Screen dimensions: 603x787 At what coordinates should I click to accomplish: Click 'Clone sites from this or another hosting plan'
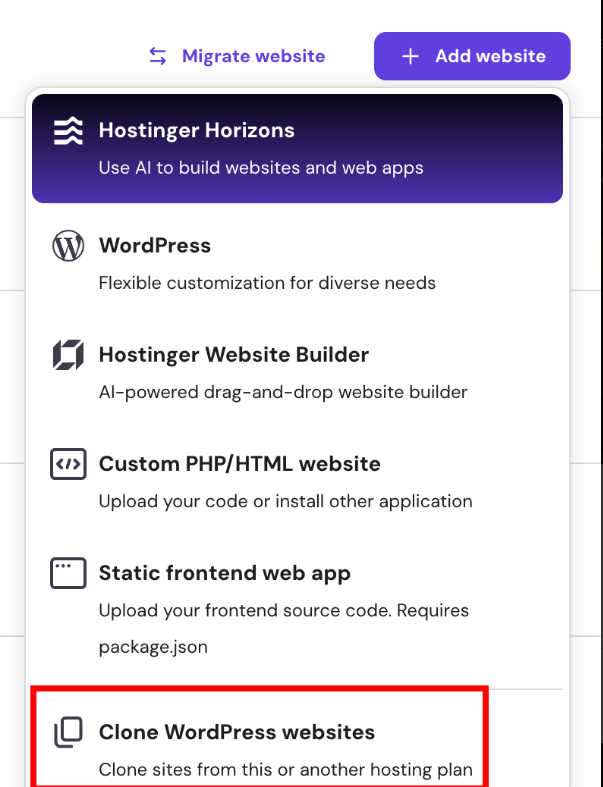286,769
